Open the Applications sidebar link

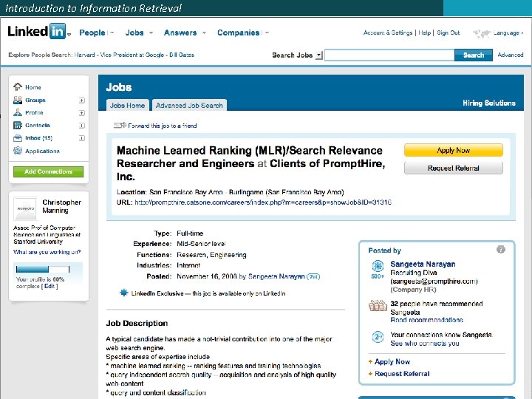tap(42, 151)
